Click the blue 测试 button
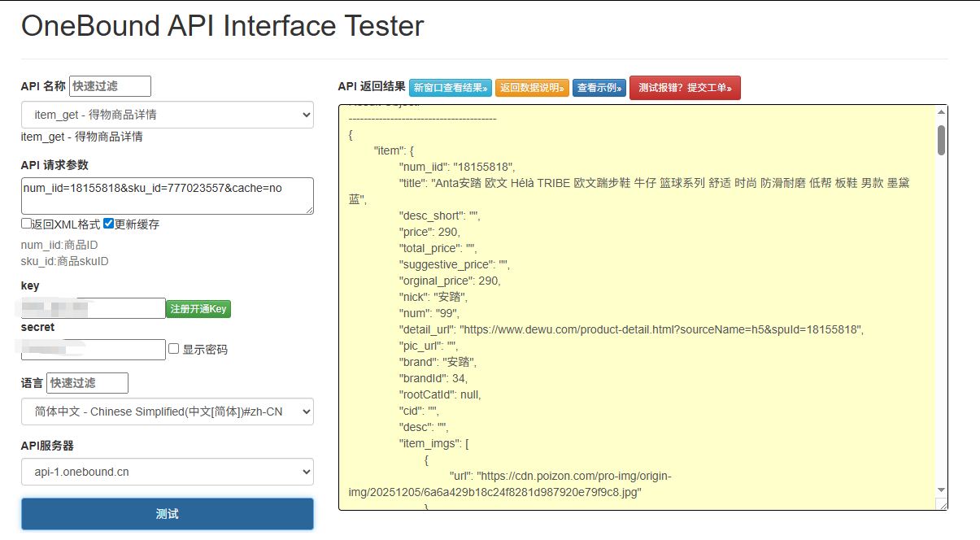The height and width of the screenshot is (540, 980). (167, 514)
